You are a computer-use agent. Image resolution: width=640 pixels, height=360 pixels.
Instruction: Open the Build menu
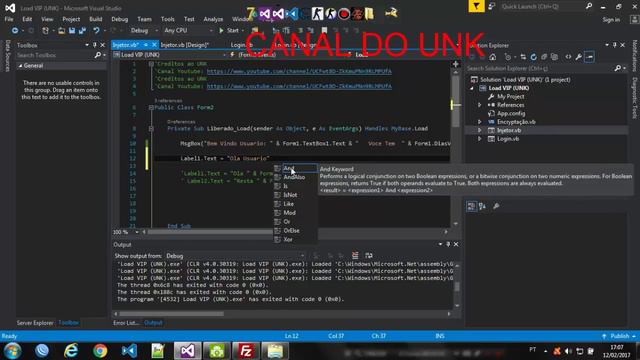96,19
